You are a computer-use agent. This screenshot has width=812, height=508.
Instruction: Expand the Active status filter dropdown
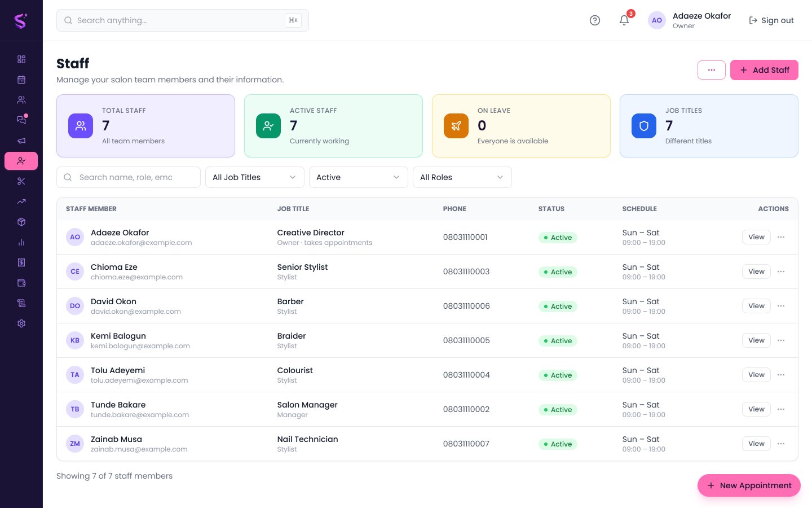[359, 177]
